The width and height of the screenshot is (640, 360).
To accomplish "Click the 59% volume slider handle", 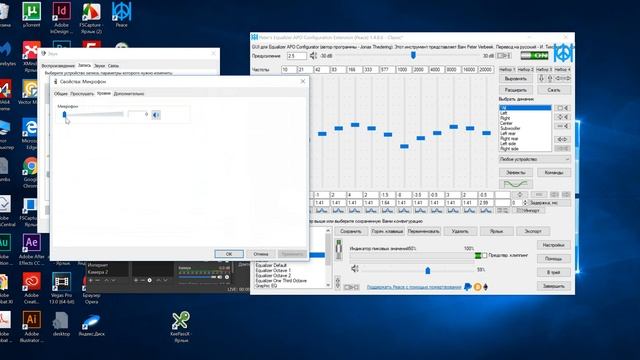I will pyautogui.click(x=427, y=270).
